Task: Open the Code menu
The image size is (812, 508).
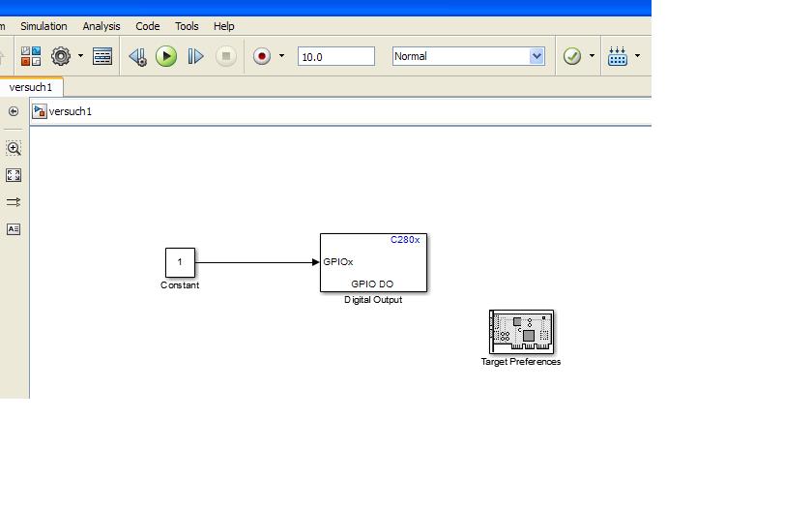Action: coord(148,26)
